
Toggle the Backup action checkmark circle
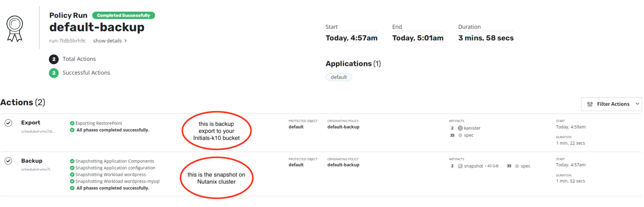(9, 161)
